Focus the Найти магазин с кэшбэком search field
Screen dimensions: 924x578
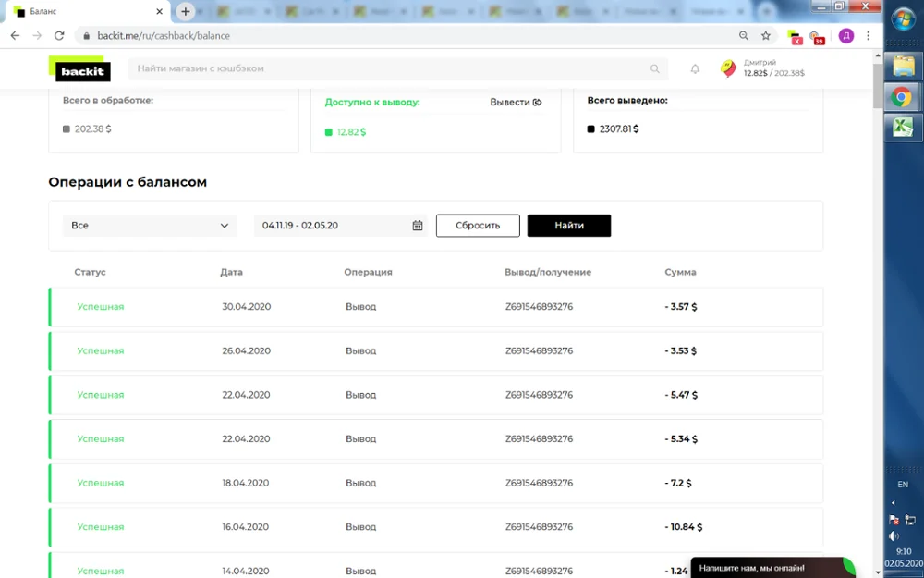pyautogui.click(x=398, y=68)
